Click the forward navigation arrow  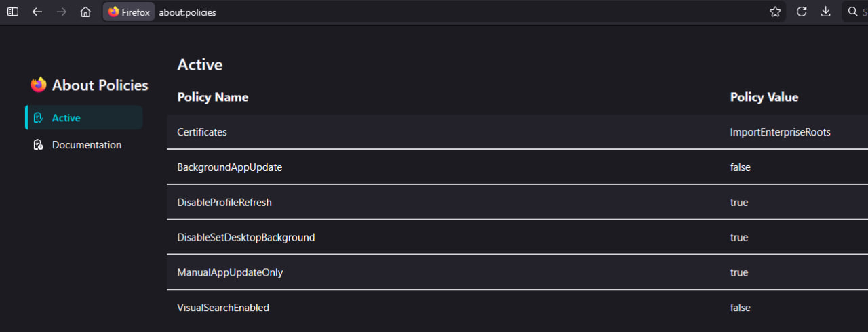(x=61, y=12)
